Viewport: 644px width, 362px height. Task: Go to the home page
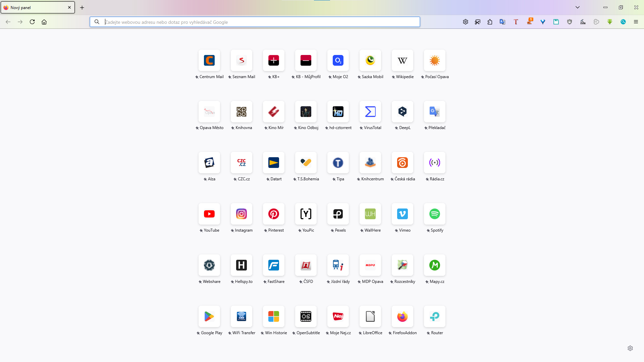pyautogui.click(x=44, y=22)
